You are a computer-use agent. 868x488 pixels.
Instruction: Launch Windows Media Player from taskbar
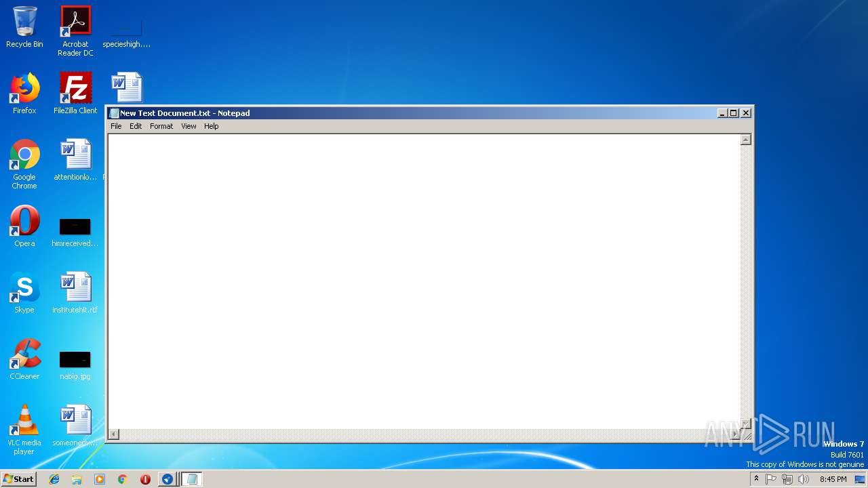click(x=100, y=479)
